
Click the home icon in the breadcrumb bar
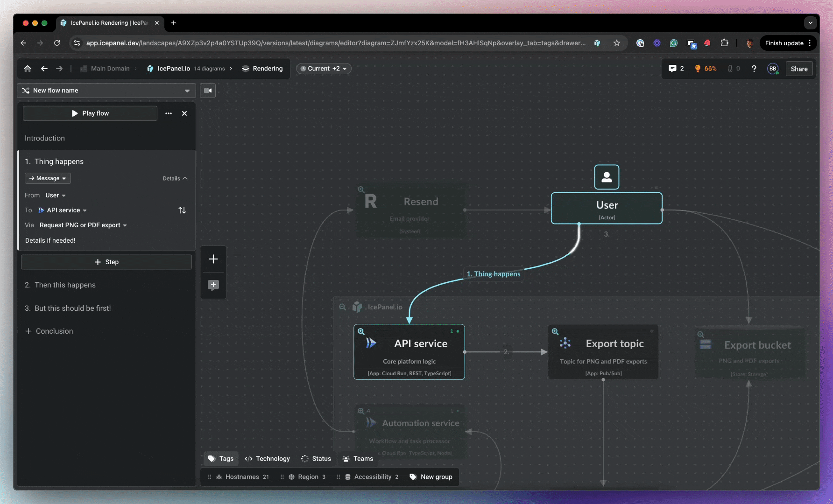pos(28,69)
